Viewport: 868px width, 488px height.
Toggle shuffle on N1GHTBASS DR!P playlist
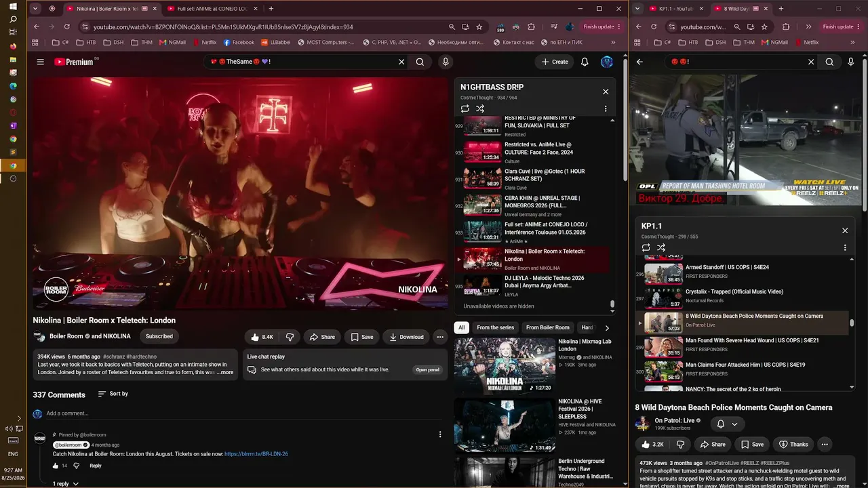pos(480,108)
